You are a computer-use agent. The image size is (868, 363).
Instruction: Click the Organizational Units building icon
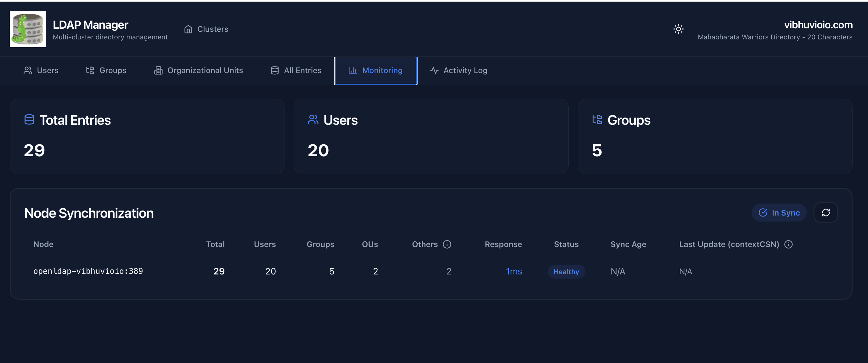tap(158, 70)
